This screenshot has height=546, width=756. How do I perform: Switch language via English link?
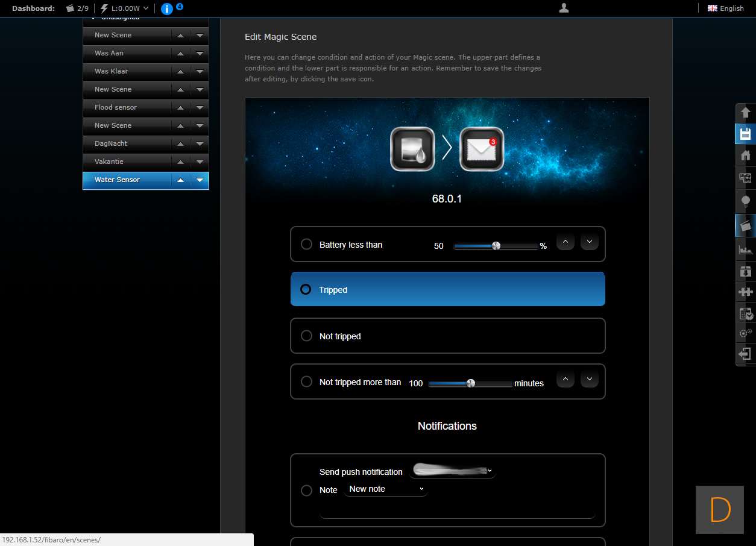click(x=726, y=8)
